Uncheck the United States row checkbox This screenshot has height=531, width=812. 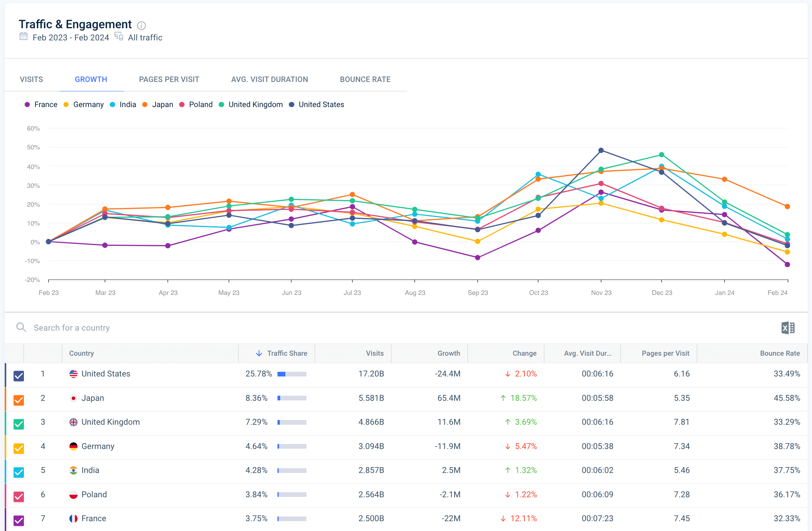coord(19,376)
